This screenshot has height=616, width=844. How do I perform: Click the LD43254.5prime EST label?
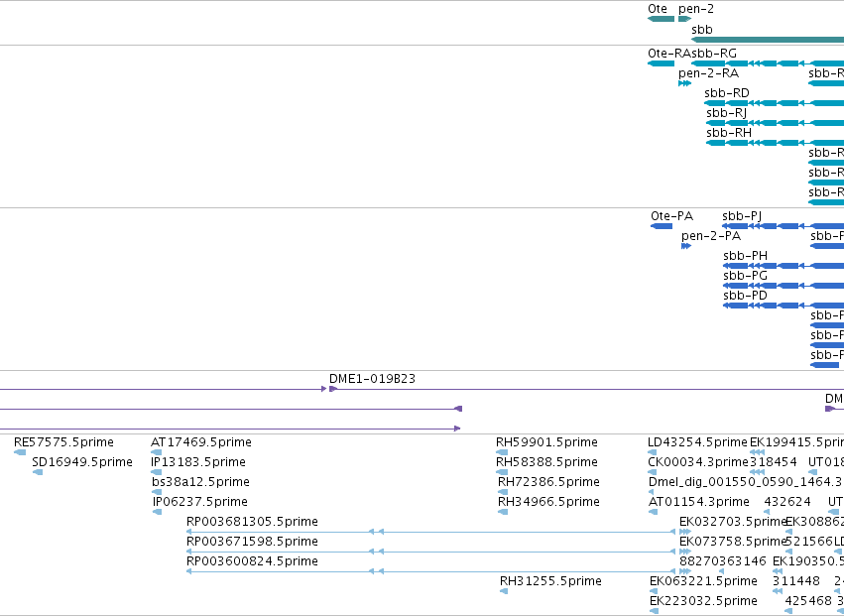pyautogui.click(x=697, y=442)
